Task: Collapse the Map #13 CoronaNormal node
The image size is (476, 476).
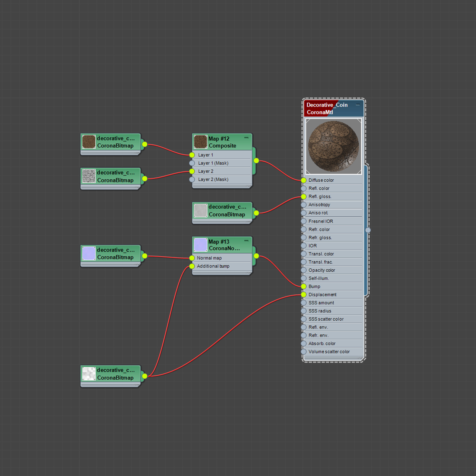Action: (246, 240)
